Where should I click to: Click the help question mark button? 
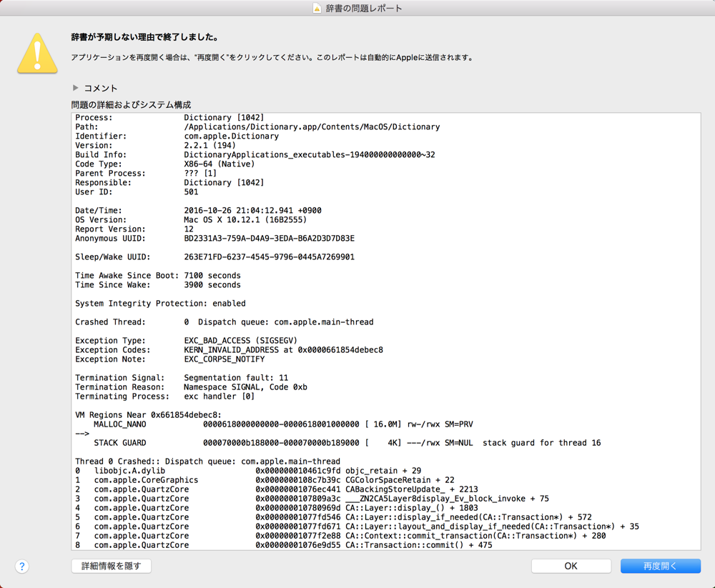[22, 566]
